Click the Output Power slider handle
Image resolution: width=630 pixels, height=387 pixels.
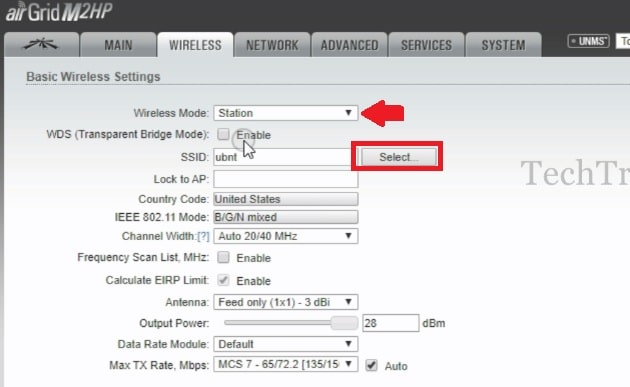(x=344, y=323)
